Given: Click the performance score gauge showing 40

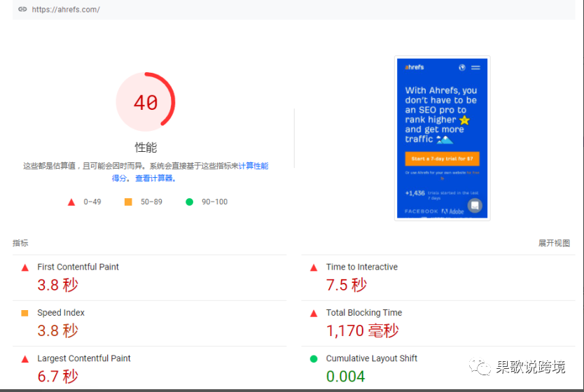Looking at the screenshot, I should pos(146,101).
